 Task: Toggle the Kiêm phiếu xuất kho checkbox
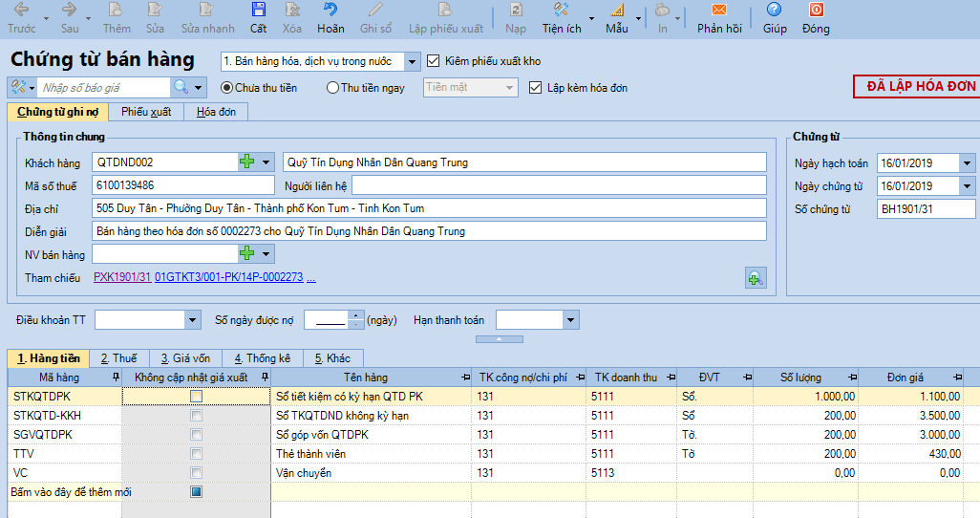click(434, 61)
